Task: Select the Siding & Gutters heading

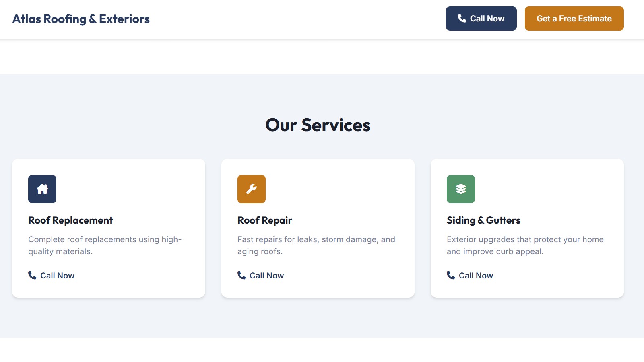Action: point(483,220)
